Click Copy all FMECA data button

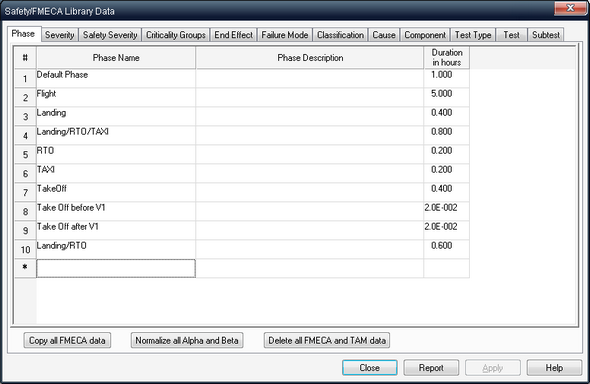pyautogui.click(x=67, y=340)
